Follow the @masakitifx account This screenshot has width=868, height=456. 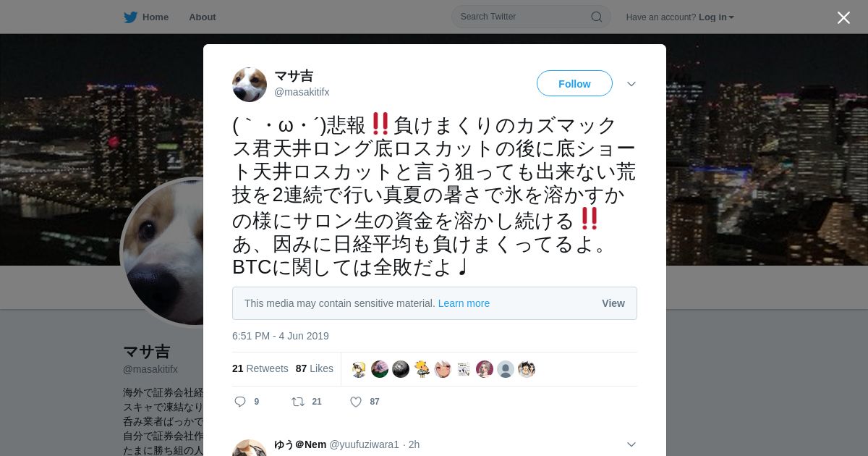[x=574, y=83]
